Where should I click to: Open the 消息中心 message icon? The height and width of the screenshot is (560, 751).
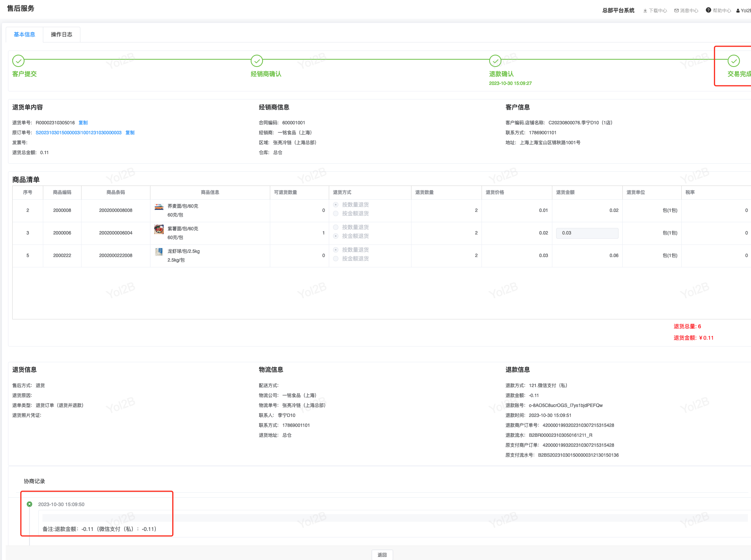[677, 11]
